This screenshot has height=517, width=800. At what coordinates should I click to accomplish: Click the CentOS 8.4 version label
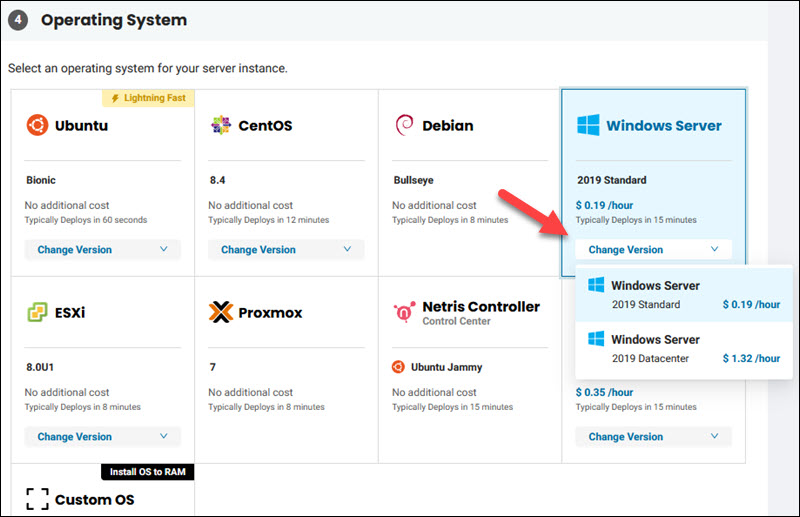(x=217, y=180)
